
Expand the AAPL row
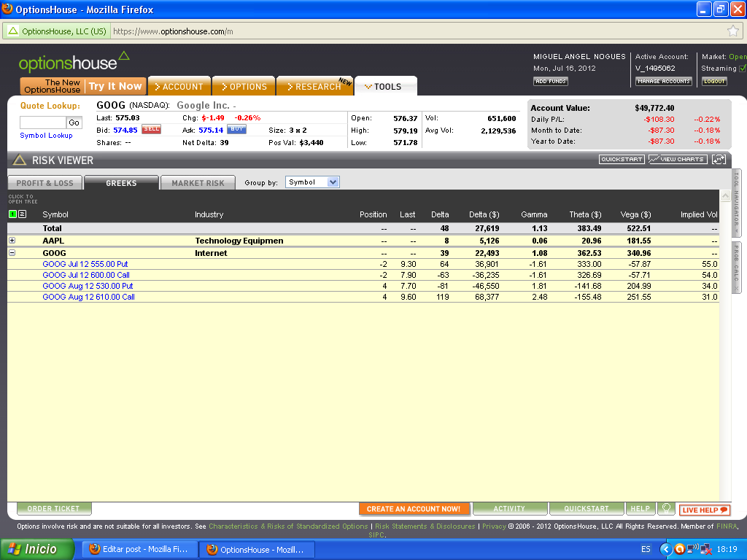pos(12,241)
